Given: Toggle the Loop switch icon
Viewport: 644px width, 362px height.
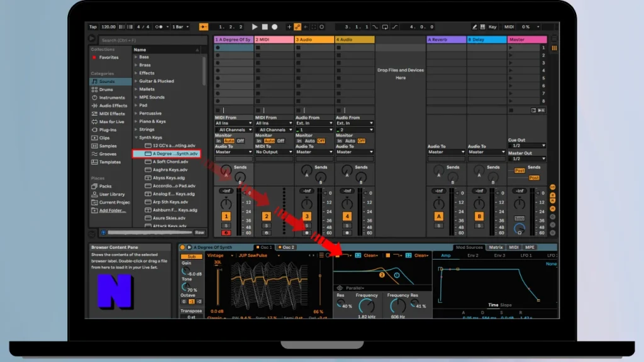Looking at the screenshot, I should pyautogui.click(x=385, y=26).
